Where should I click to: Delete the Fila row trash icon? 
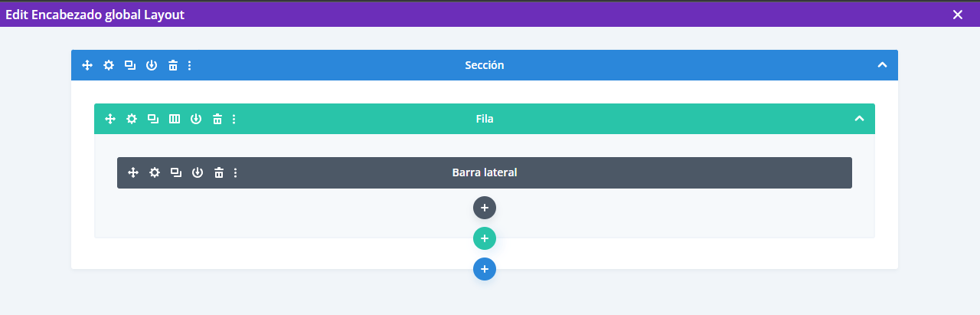pos(217,119)
